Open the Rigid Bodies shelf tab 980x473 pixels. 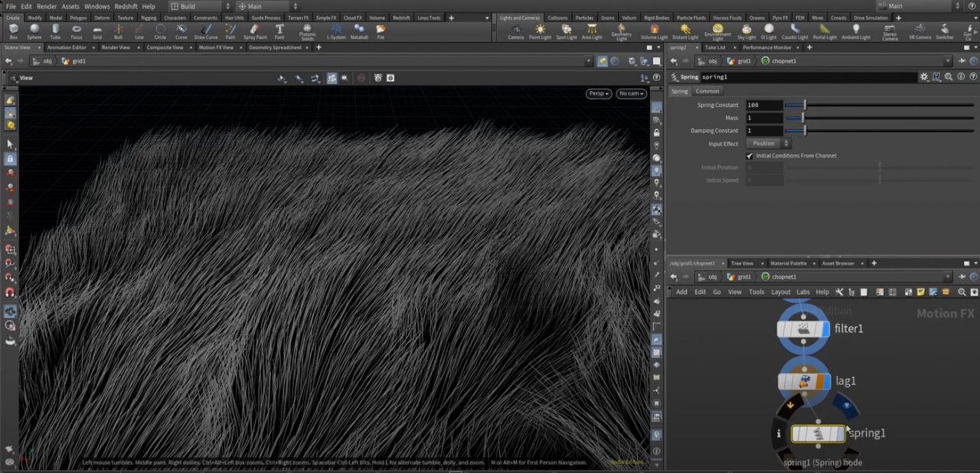click(x=658, y=18)
